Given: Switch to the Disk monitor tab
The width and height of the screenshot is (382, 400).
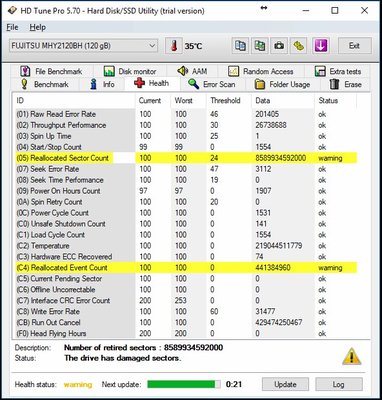Looking at the screenshot, I should (130, 71).
